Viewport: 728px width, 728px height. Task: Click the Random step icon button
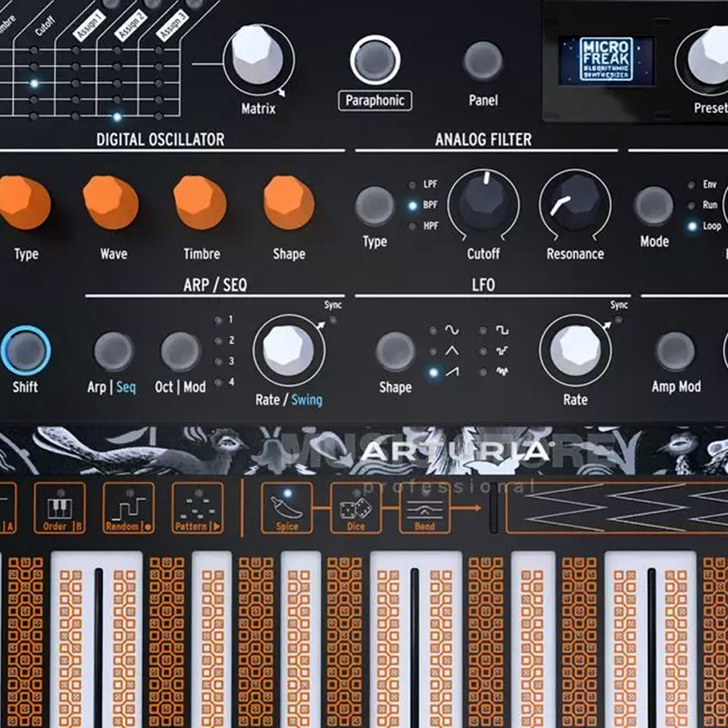(x=128, y=507)
